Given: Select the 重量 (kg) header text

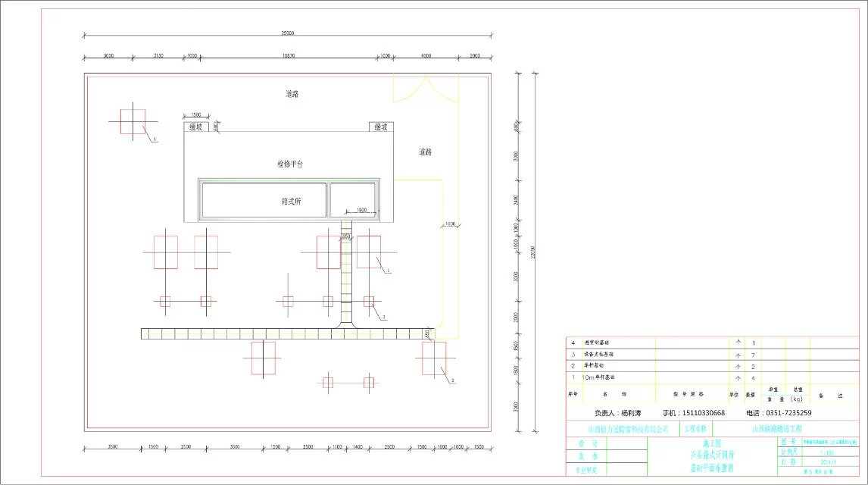Looking at the screenshot, I should pos(785,399).
